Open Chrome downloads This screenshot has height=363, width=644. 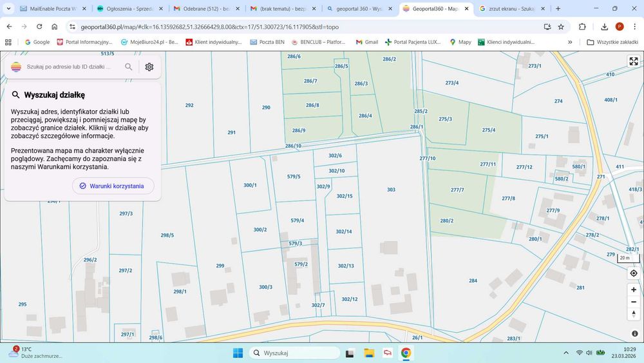(604, 26)
